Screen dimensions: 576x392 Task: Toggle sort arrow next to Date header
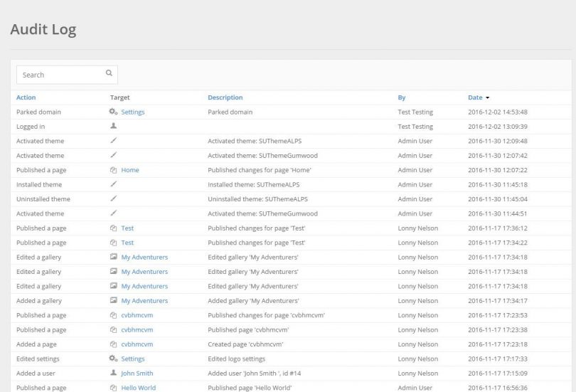pos(487,97)
